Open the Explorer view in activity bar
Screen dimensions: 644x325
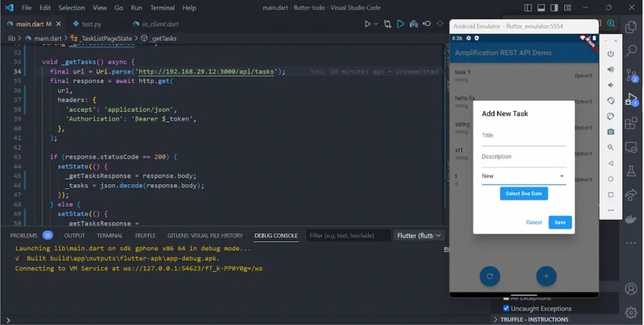631,27
